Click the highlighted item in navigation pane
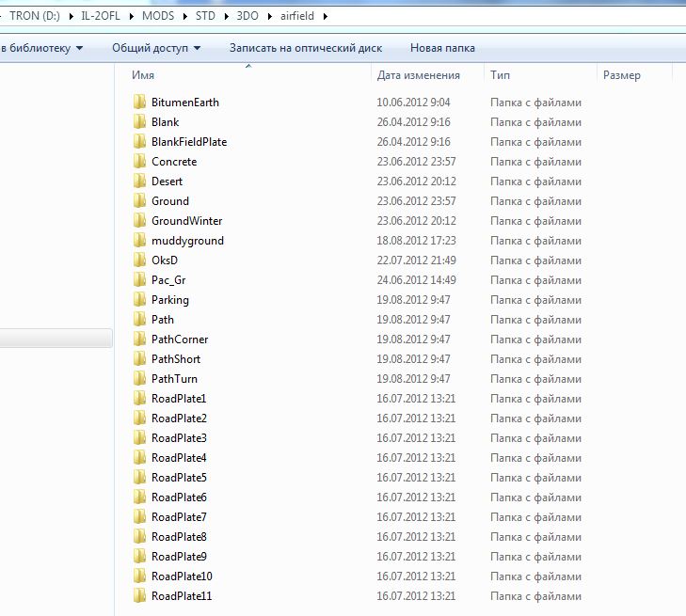Image resolution: width=686 pixels, height=616 pixels. [56, 339]
